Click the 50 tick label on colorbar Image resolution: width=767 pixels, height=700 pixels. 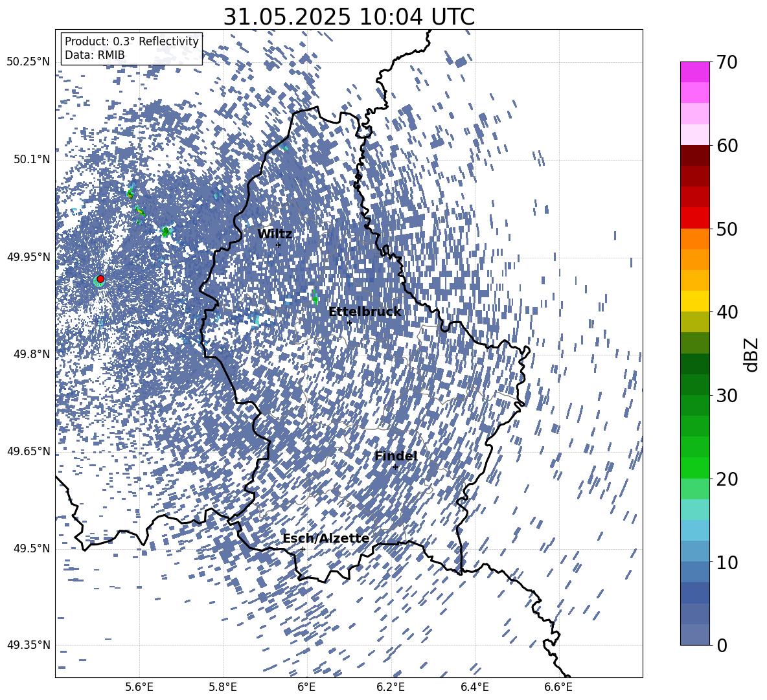[x=726, y=229]
